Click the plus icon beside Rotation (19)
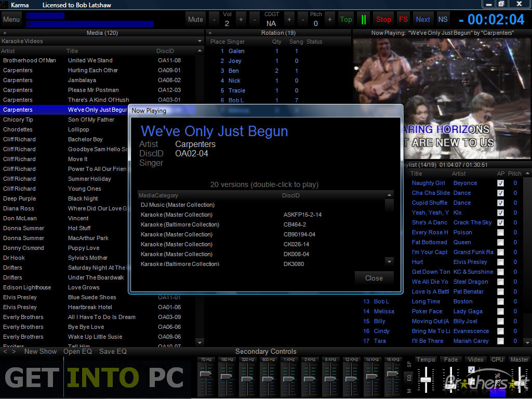Image resolution: width=532 pixels, height=399 pixels. (210, 33)
